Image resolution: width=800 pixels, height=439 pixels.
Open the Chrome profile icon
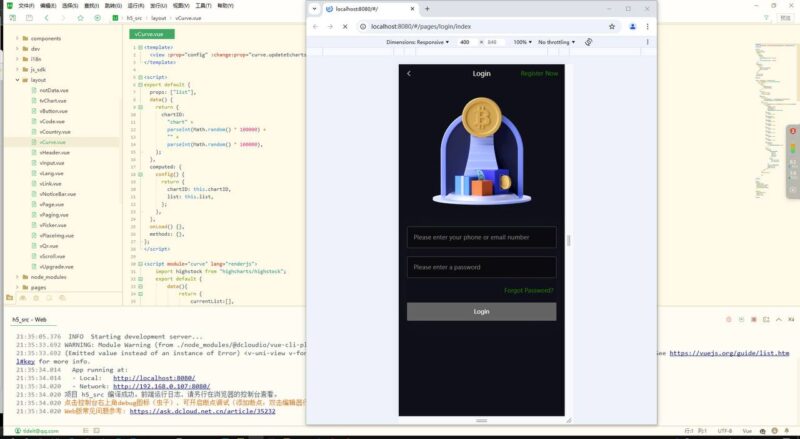(632, 26)
